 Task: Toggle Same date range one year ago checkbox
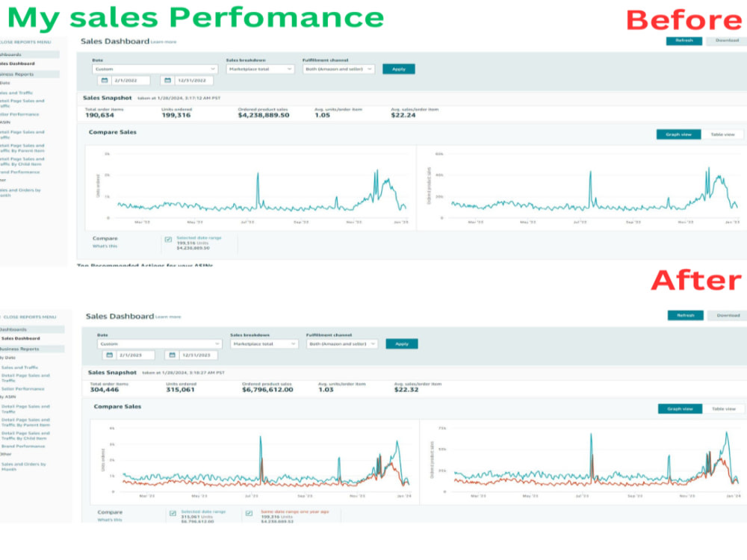[249, 514]
